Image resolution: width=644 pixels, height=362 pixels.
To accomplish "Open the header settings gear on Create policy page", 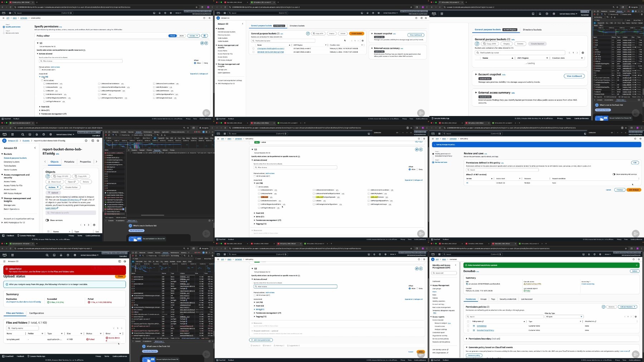I will click(171, 13).
